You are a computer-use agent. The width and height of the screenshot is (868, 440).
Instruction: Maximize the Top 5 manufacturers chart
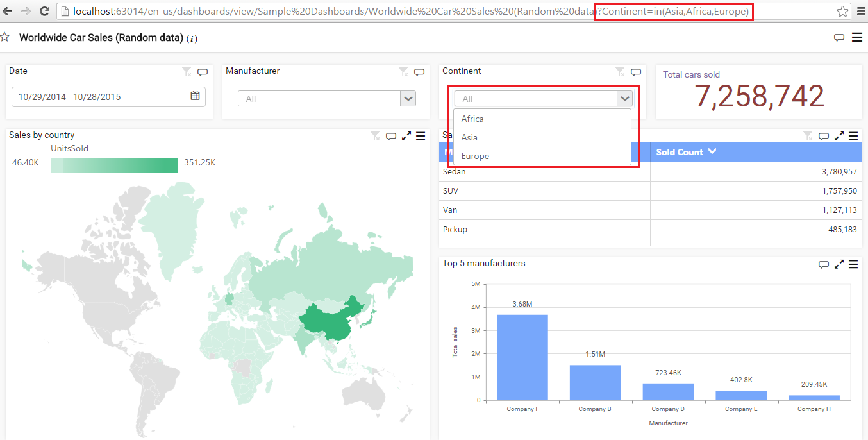(839, 264)
